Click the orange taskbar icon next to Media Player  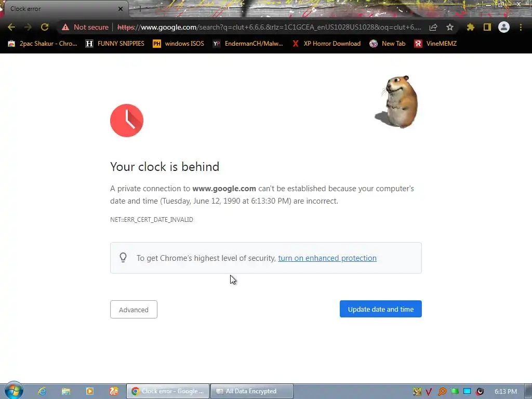114,391
